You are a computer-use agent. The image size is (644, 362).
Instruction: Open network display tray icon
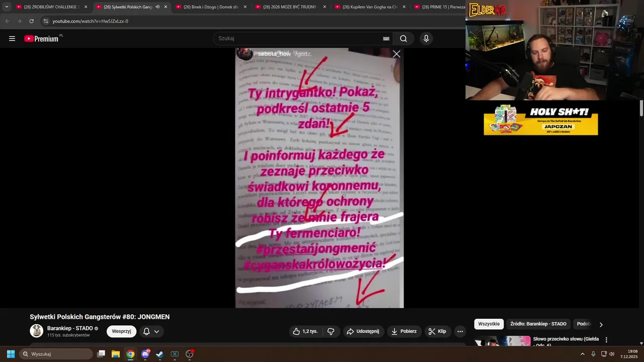click(604, 354)
